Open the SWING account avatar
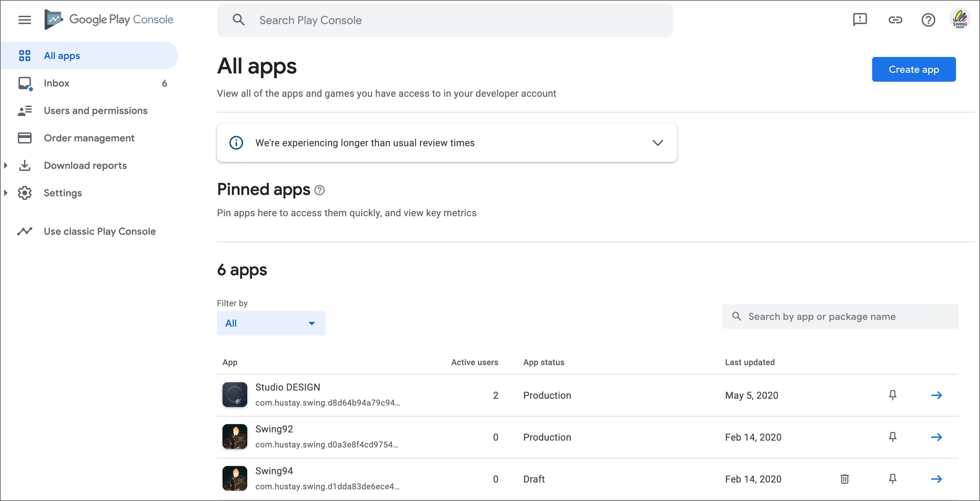The height and width of the screenshot is (501, 980). point(960,20)
